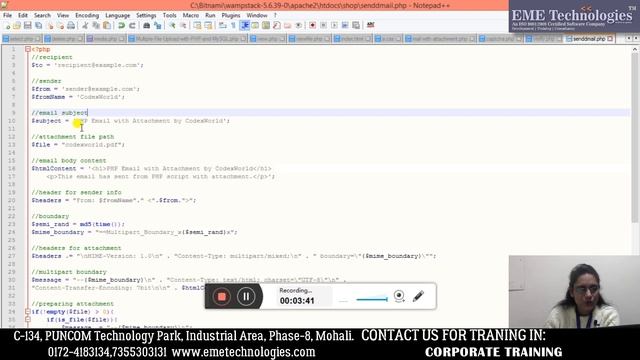The height and width of the screenshot is (360, 640).
Task: Toggle synchronize vertical scrolling
Action: [x=197, y=26]
